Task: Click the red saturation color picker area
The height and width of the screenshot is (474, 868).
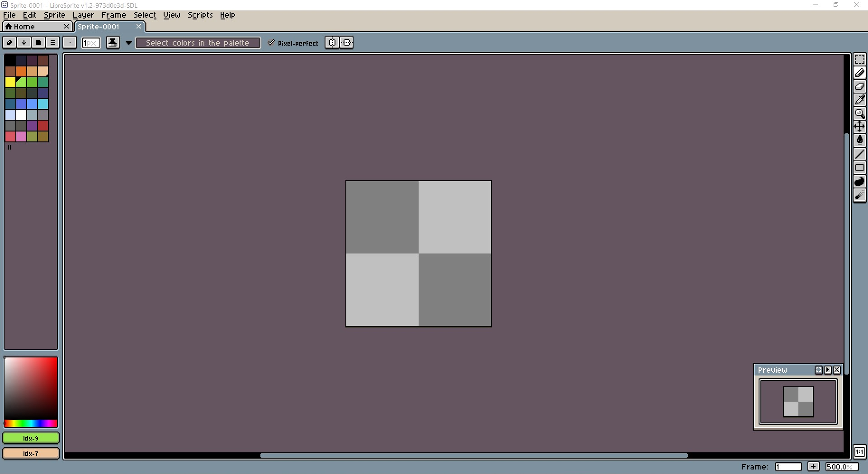Action: (x=31, y=389)
